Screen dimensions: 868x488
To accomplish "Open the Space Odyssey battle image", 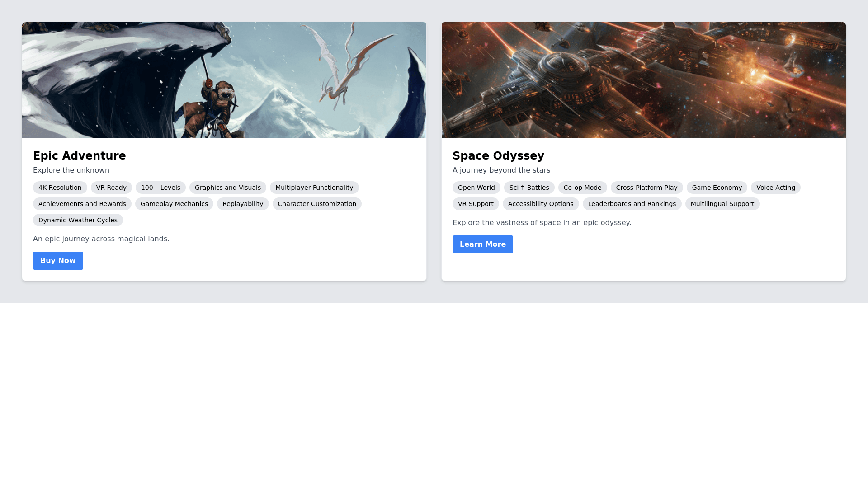I will 643,80.
